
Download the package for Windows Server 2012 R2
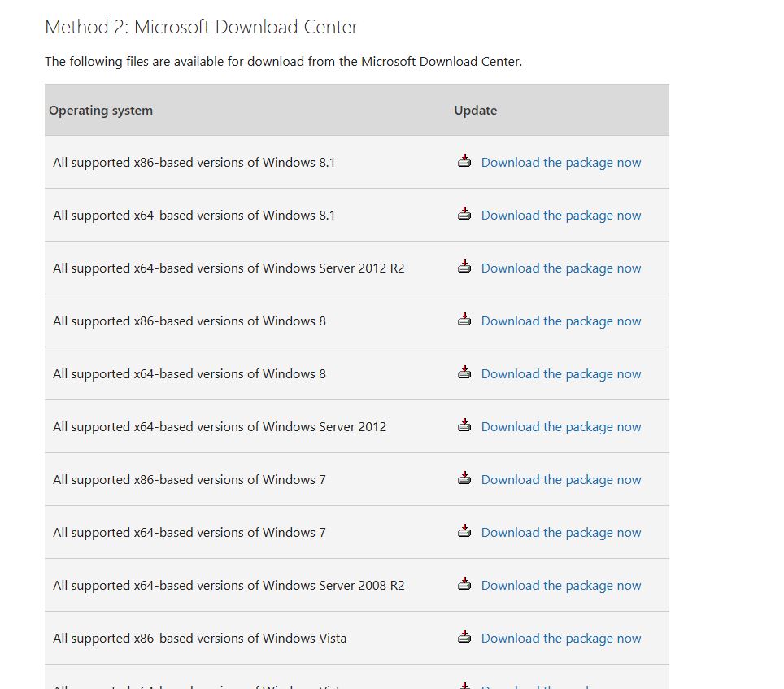pos(560,268)
